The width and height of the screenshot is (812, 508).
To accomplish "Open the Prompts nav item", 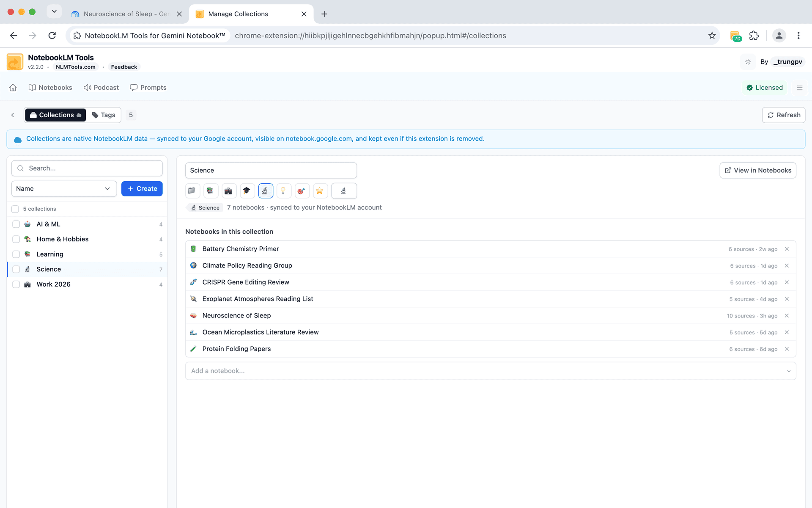I will [148, 88].
